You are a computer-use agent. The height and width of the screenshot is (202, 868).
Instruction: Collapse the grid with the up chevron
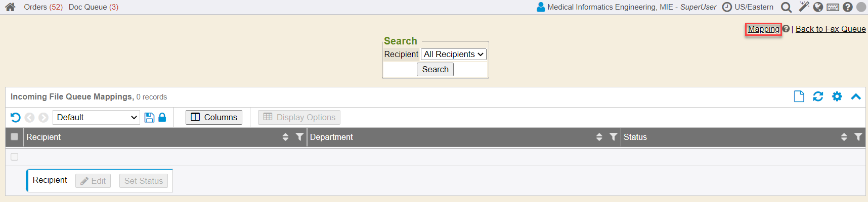pyautogui.click(x=856, y=96)
